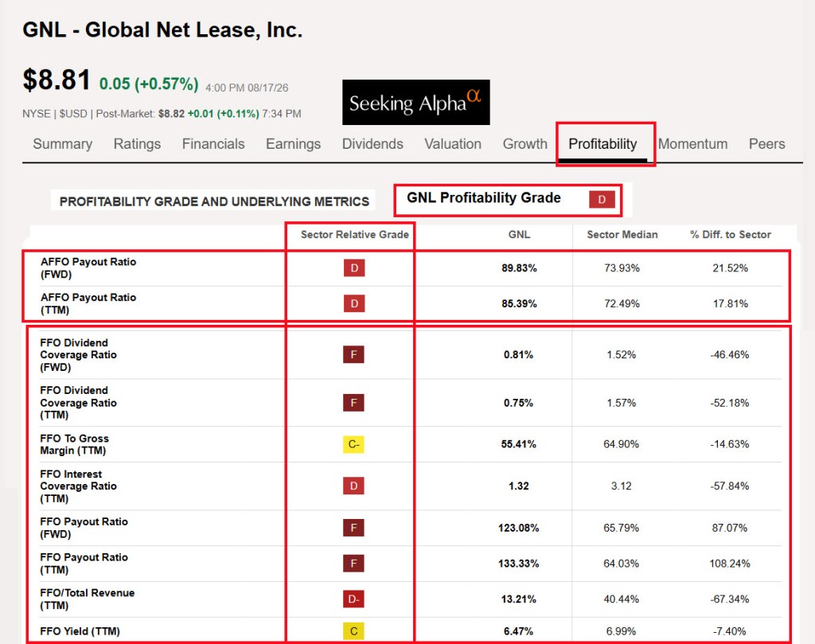Click the difference value 108.24%
815x644 pixels.
pyautogui.click(x=730, y=564)
